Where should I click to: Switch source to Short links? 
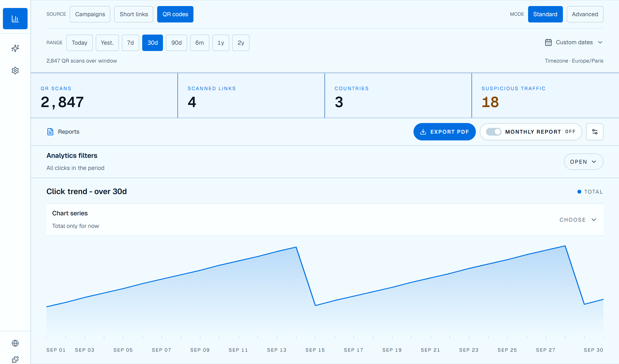pos(134,14)
